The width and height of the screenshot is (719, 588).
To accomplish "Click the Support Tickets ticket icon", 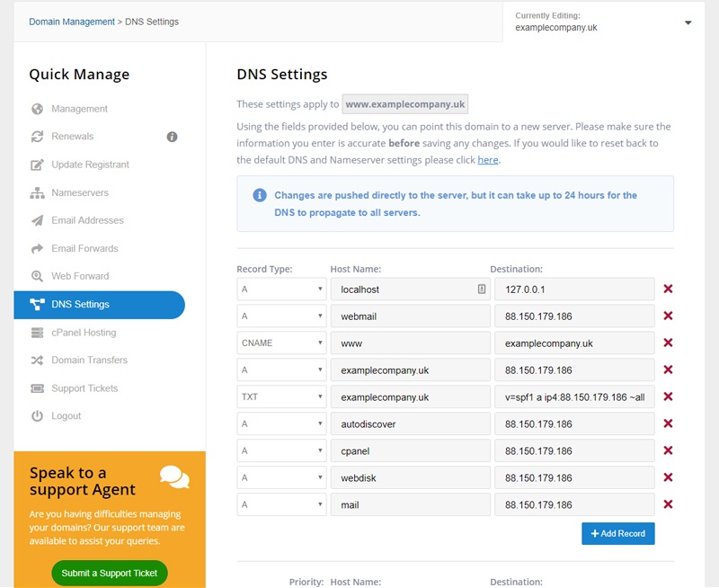I will 37,388.
